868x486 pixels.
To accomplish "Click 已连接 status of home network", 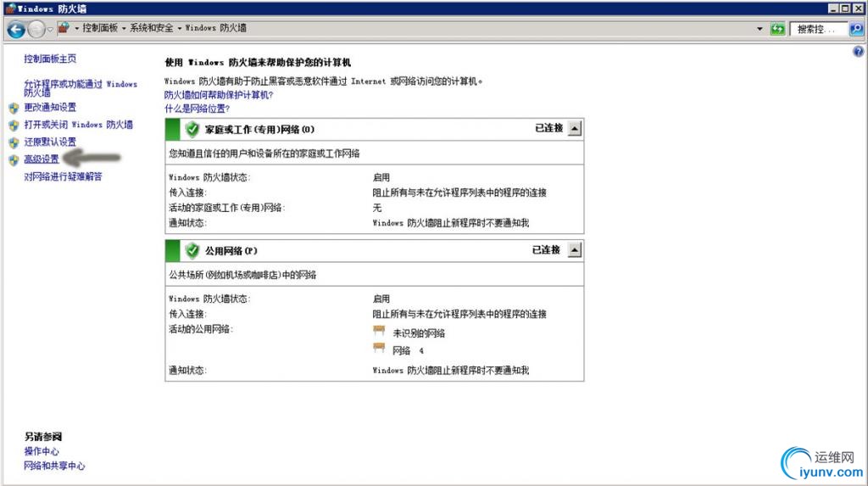I will click(549, 128).
